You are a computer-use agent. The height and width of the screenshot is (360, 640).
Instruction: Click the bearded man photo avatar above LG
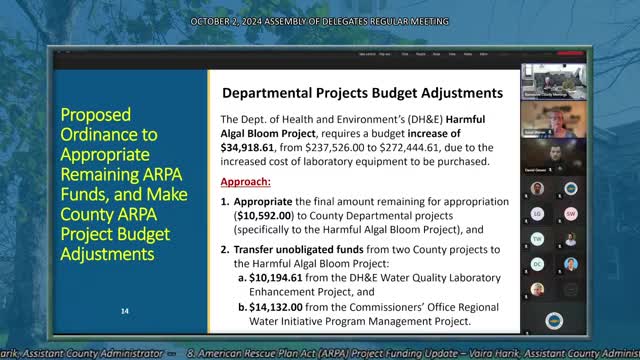point(537,189)
